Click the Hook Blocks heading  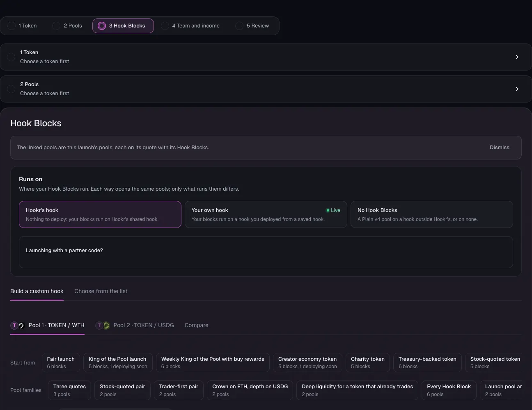point(36,123)
